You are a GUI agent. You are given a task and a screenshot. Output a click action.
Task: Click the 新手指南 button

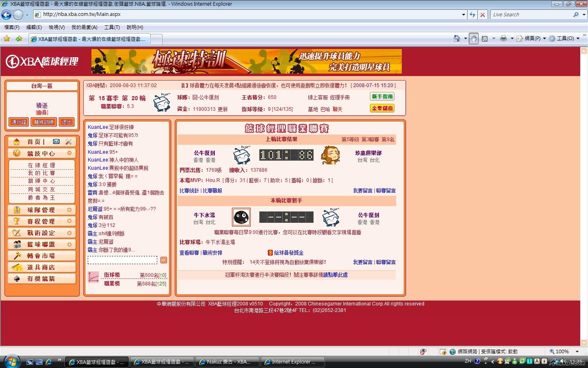(x=382, y=96)
